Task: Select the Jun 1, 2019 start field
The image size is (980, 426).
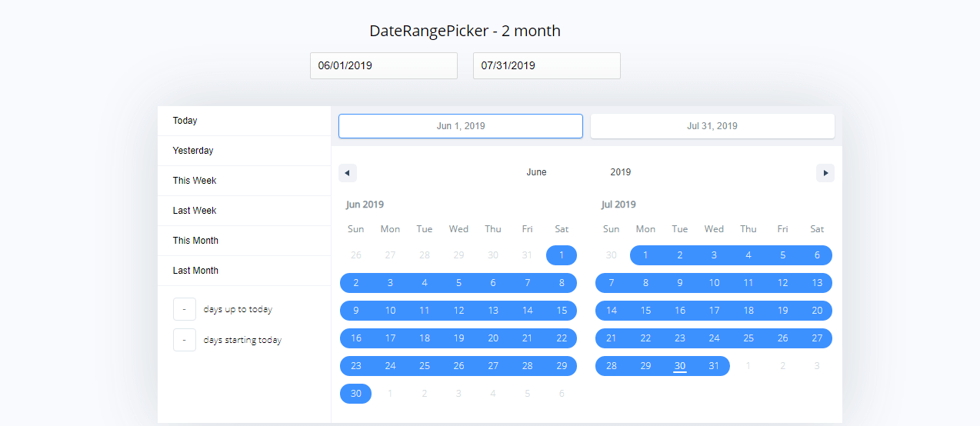Action: pos(461,126)
